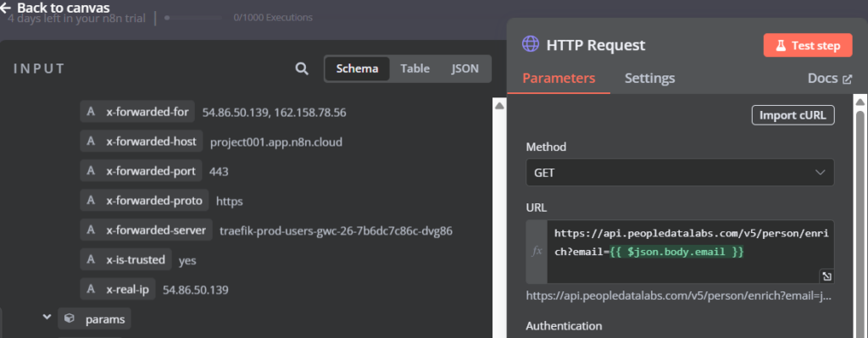
Task: Open the Parameters tab
Action: pos(559,78)
